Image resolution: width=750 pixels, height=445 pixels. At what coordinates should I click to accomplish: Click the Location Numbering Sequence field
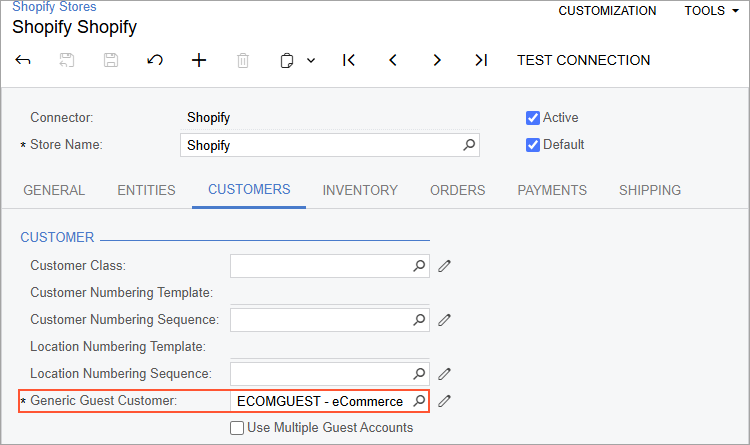[x=330, y=374]
